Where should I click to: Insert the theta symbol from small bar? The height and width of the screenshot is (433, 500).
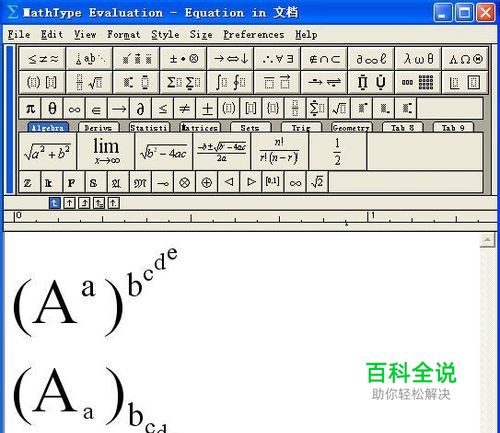click(52, 108)
